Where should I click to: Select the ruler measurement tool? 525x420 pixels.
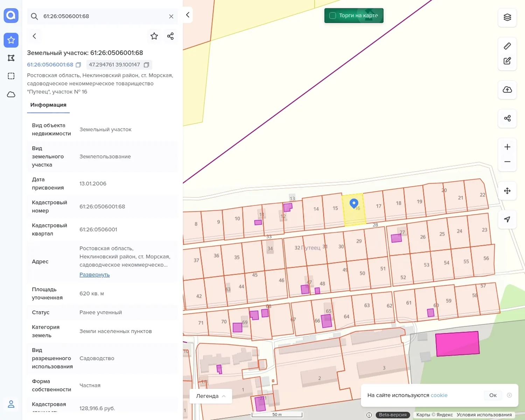click(507, 46)
